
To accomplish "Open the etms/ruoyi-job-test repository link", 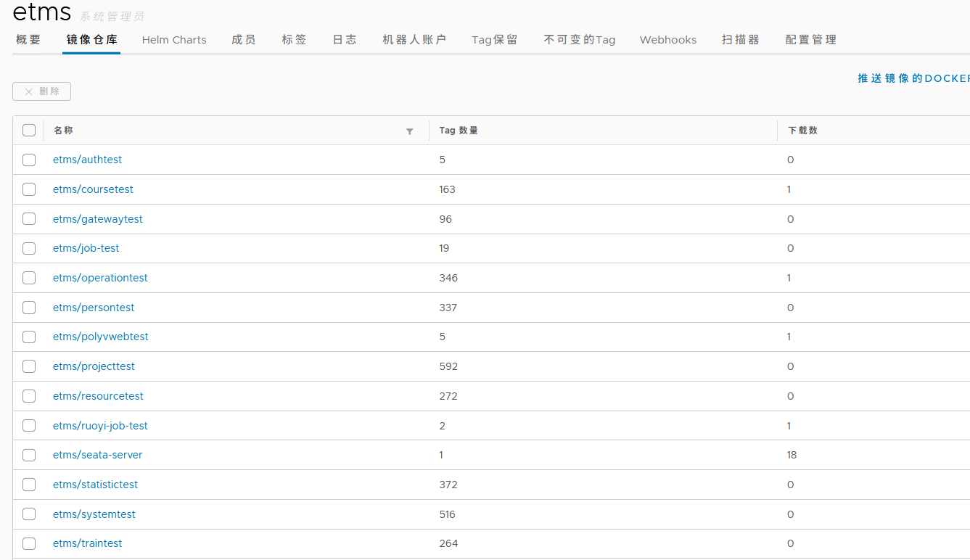I will click(101, 426).
